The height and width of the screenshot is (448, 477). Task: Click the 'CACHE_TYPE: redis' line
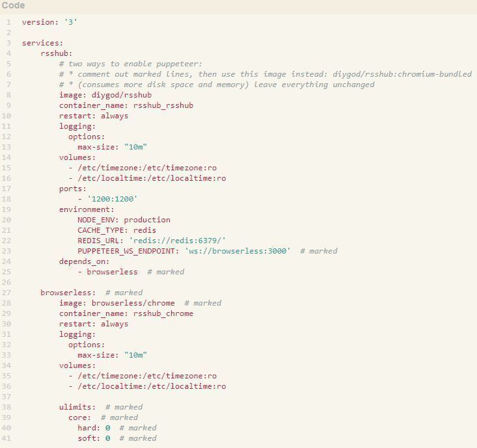(x=116, y=230)
